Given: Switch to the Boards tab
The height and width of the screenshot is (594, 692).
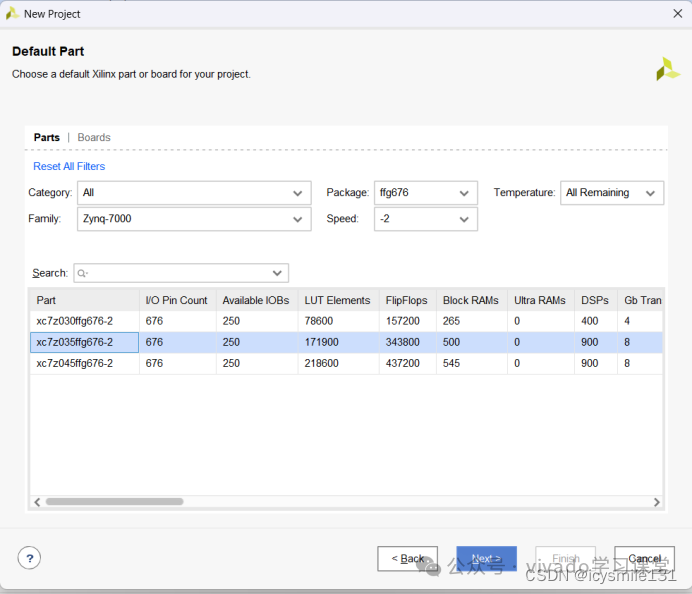Looking at the screenshot, I should click(94, 137).
